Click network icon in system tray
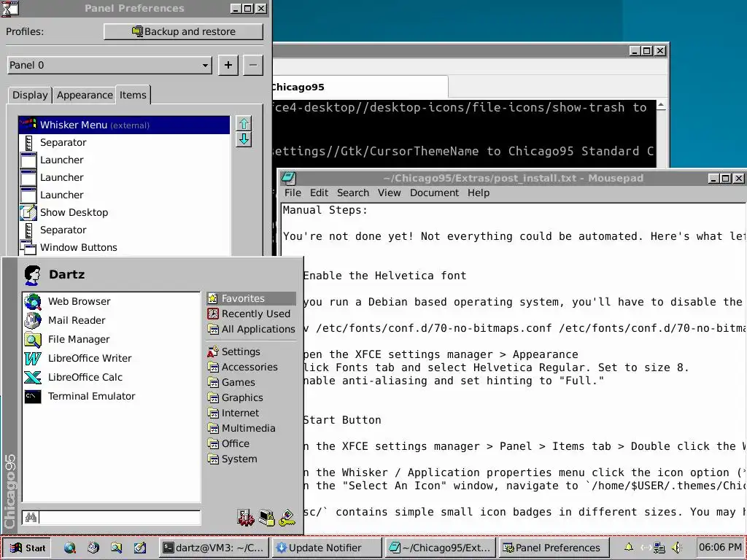 coord(659,548)
